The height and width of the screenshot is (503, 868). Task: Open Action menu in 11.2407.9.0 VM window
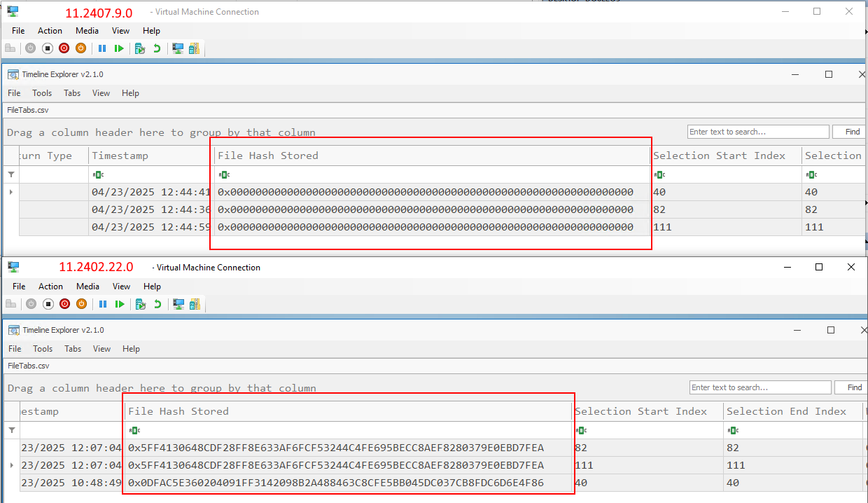(50, 31)
